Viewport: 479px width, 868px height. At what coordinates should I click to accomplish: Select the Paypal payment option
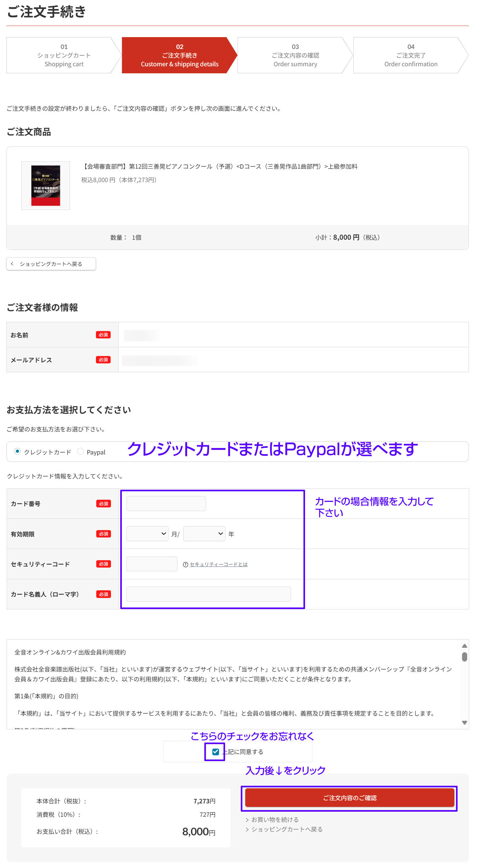tap(81, 451)
